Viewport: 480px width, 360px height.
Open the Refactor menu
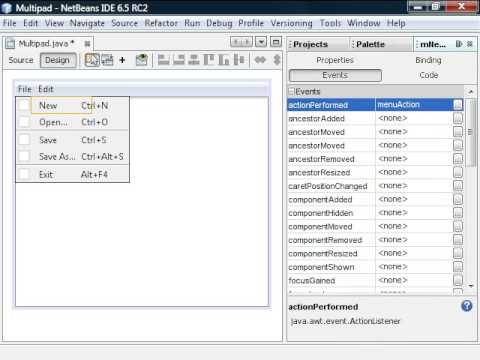point(161,23)
